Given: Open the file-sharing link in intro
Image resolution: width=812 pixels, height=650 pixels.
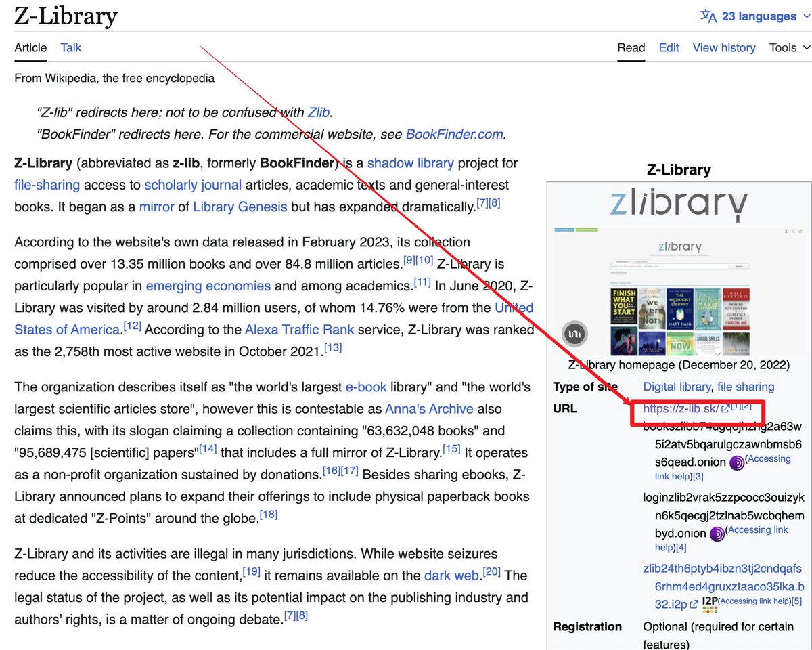Looking at the screenshot, I should click(47, 185).
